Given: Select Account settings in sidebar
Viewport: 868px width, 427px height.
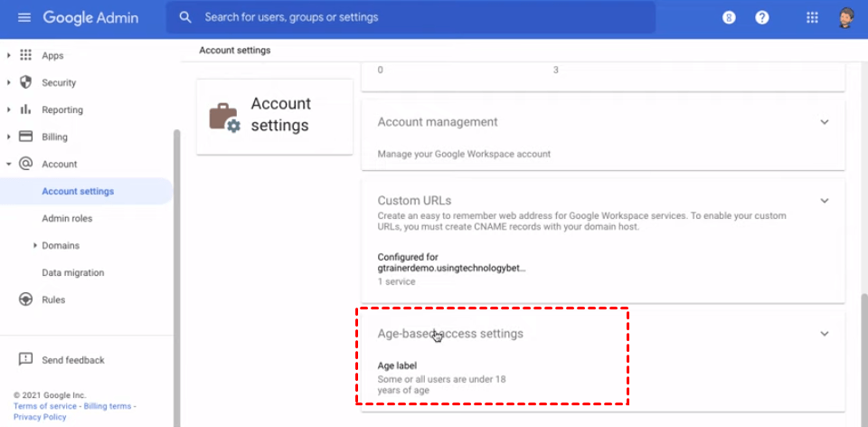Looking at the screenshot, I should [78, 191].
